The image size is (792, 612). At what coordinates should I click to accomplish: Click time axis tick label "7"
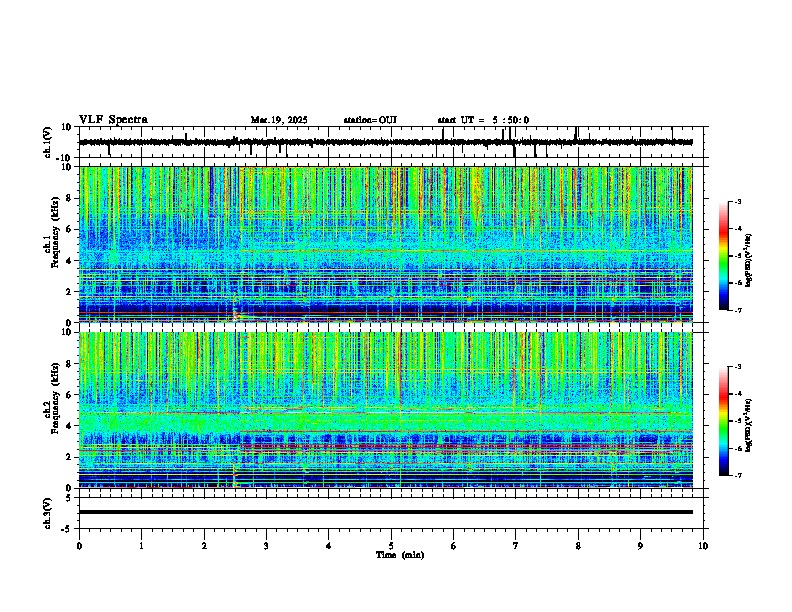click(x=516, y=546)
